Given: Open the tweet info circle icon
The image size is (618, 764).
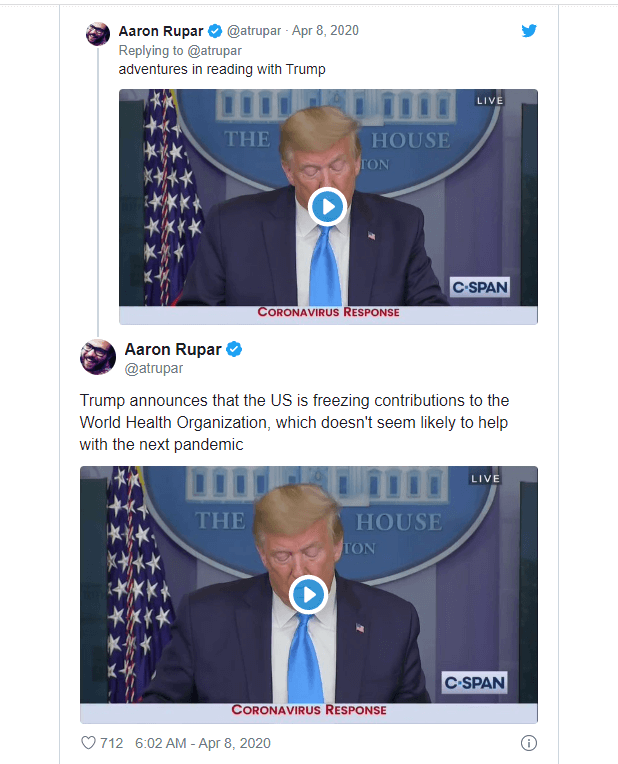Looking at the screenshot, I should pyautogui.click(x=529, y=743).
